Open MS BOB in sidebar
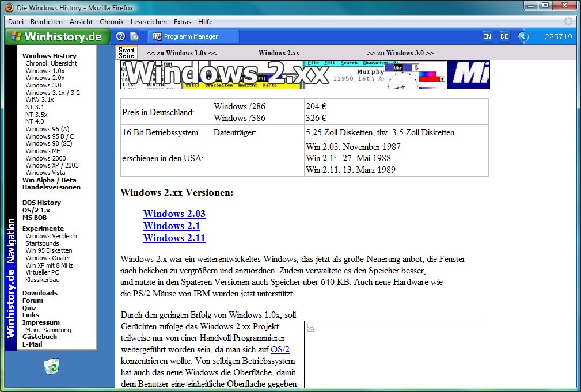This screenshot has height=392, width=581. tap(35, 218)
